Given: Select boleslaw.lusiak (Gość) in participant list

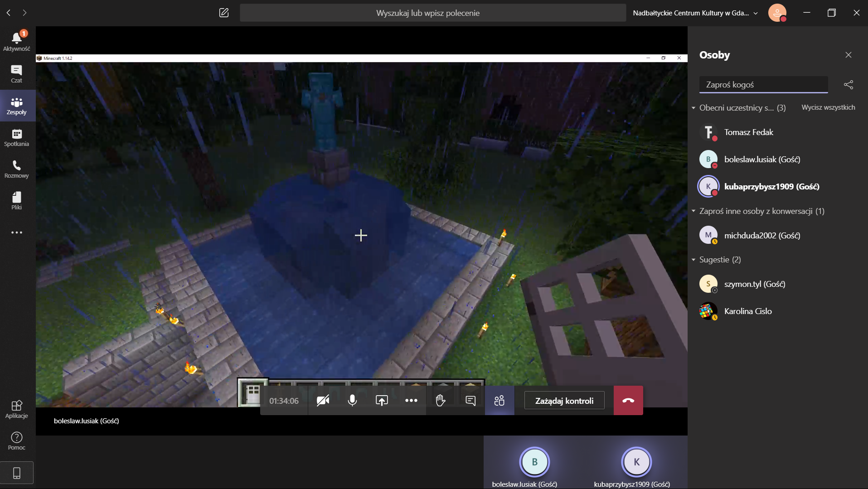Looking at the screenshot, I should (777, 160).
